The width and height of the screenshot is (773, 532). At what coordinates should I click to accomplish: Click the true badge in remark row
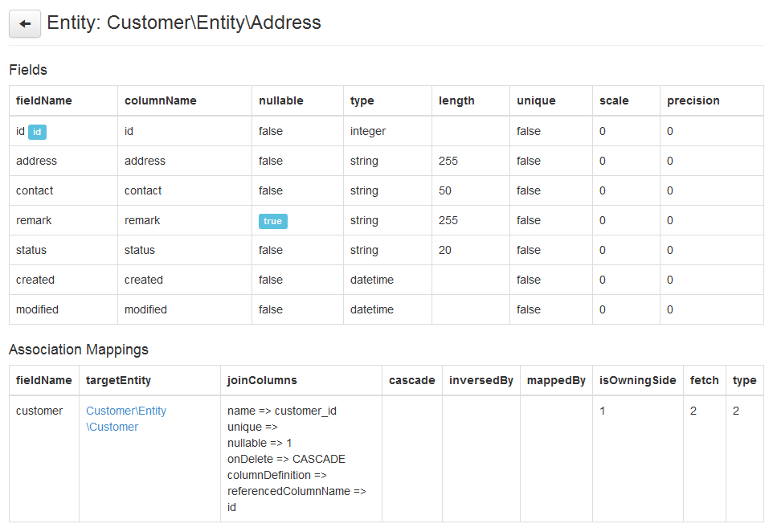coord(272,221)
